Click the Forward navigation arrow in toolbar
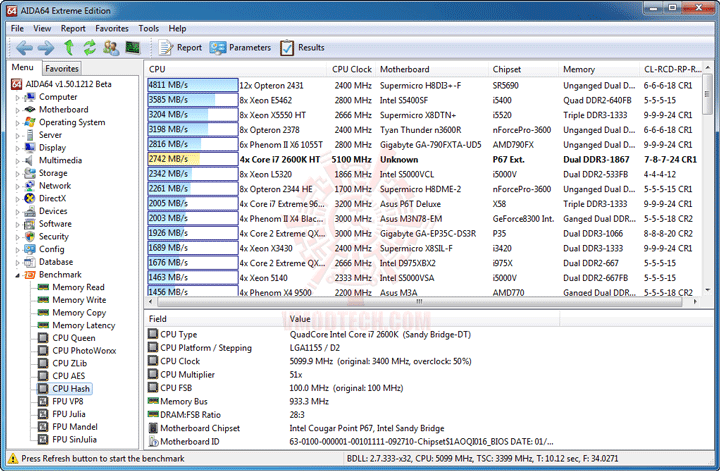The width and height of the screenshot is (720, 471). click(45, 48)
